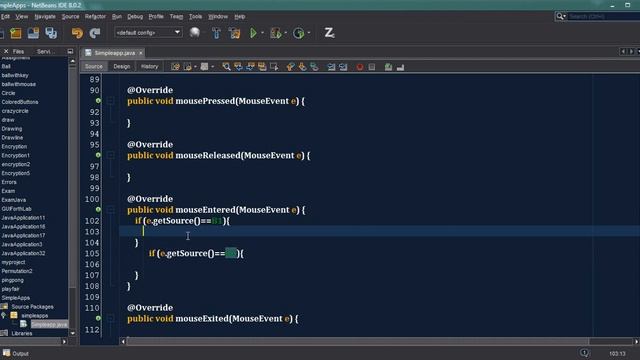Collapse the mouseEntered method fold
Screen dimensions: 640x360
point(111,210)
